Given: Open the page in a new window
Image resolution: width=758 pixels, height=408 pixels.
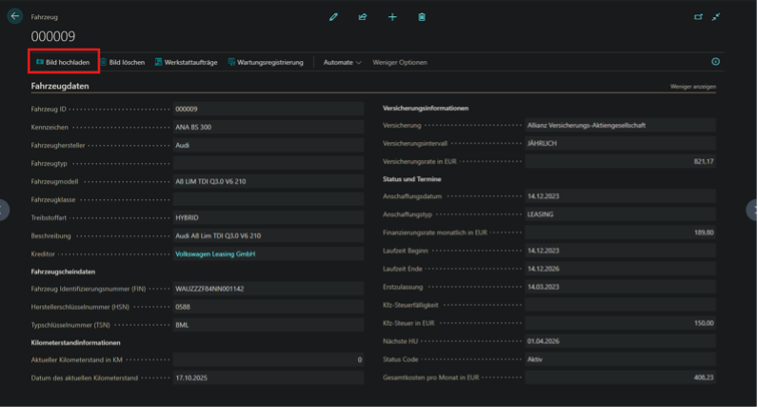Looking at the screenshot, I should pyautogui.click(x=698, y=17).
